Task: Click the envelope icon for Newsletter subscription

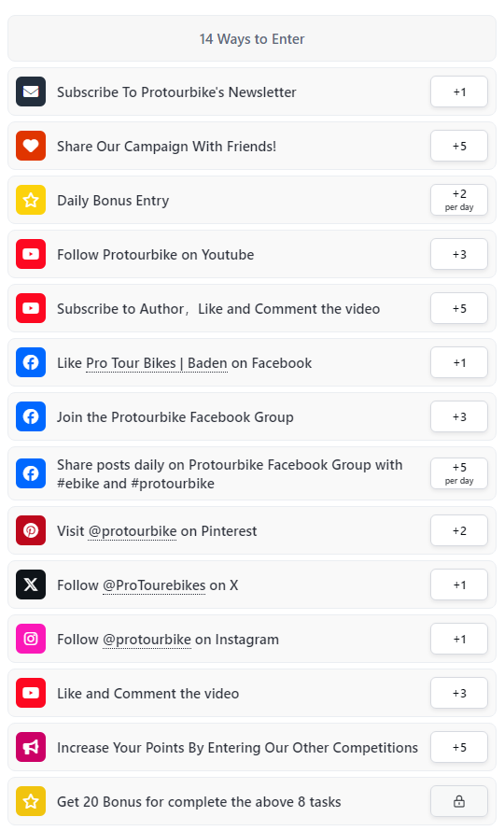Action: 31,92
